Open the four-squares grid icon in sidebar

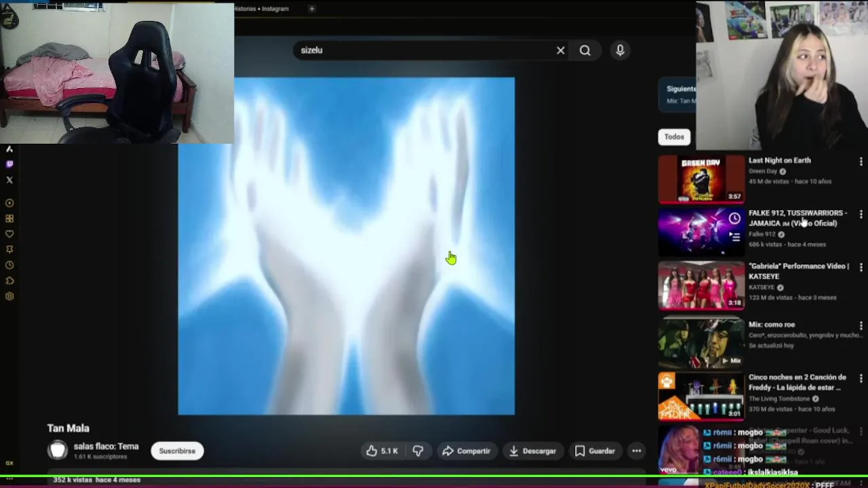pyautogui.click(x=9, y=218)
